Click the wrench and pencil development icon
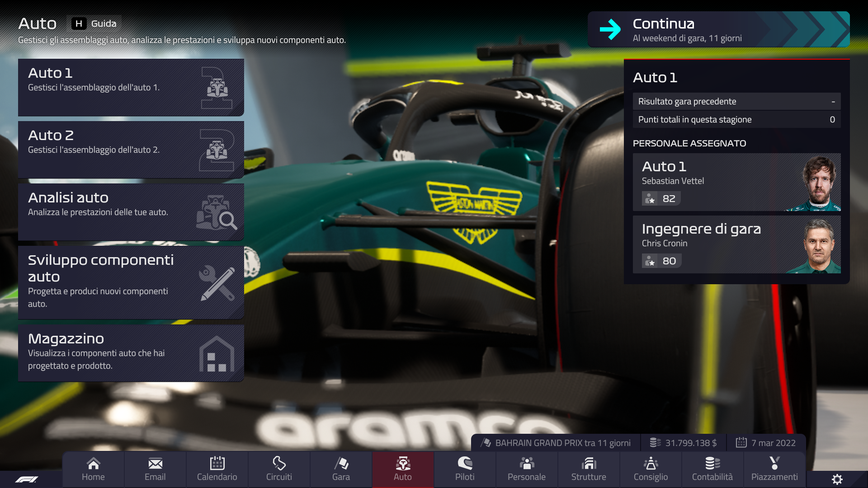The height and width of the screenshot is (488, 868). (217, 283)
